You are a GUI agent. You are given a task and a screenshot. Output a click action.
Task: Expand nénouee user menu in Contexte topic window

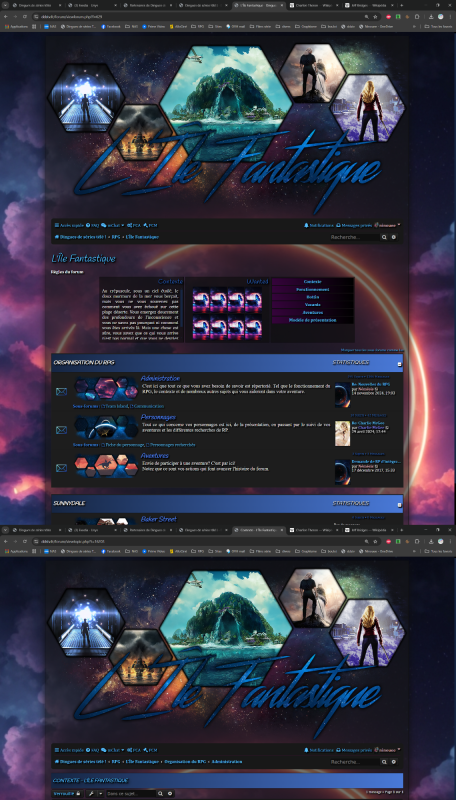pyautogui.click(x=387, y=749)
